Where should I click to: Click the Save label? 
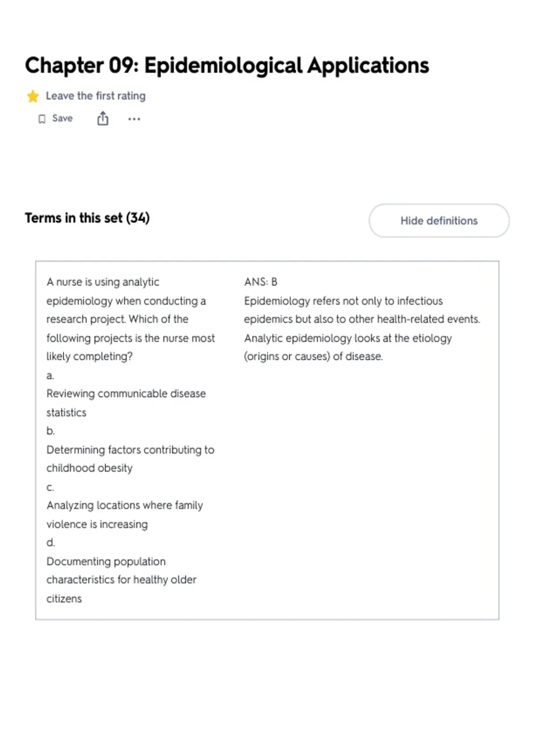(x=62, y=118)
